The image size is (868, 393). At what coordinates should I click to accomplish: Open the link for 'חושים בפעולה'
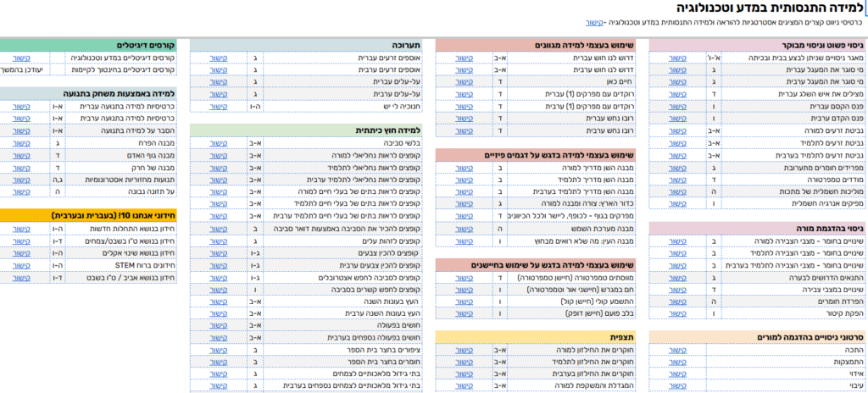[218, 325]
